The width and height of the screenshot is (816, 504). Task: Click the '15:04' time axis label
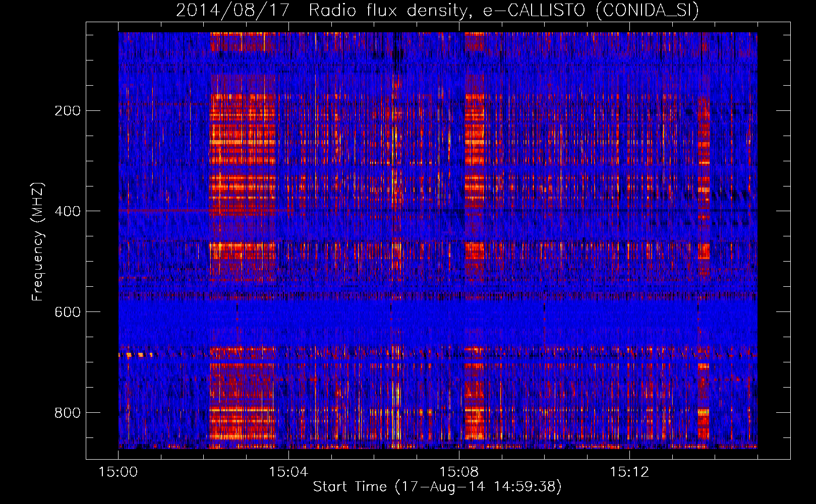pyautogui.click(x=288, y=472)
